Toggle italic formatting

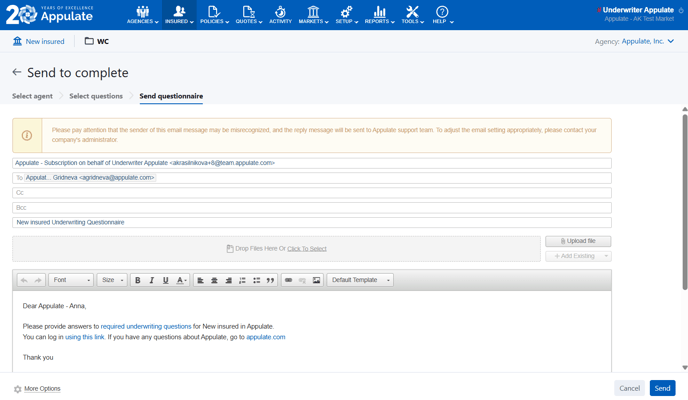tap(152, 280)
